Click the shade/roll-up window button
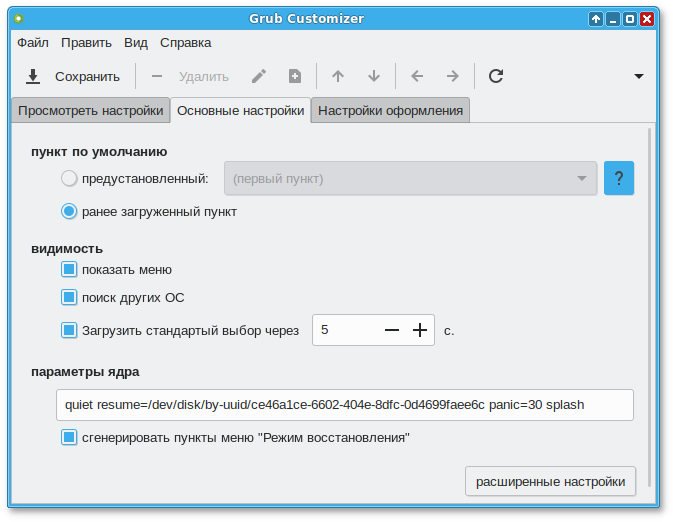This screenshot has width=673, height=522. coord(596,19)
